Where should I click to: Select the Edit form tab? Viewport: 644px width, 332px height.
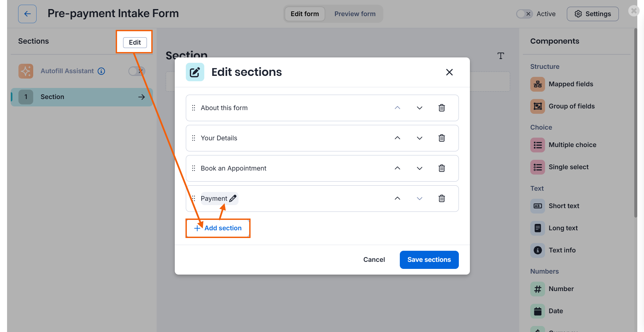[x=305, y=14]
